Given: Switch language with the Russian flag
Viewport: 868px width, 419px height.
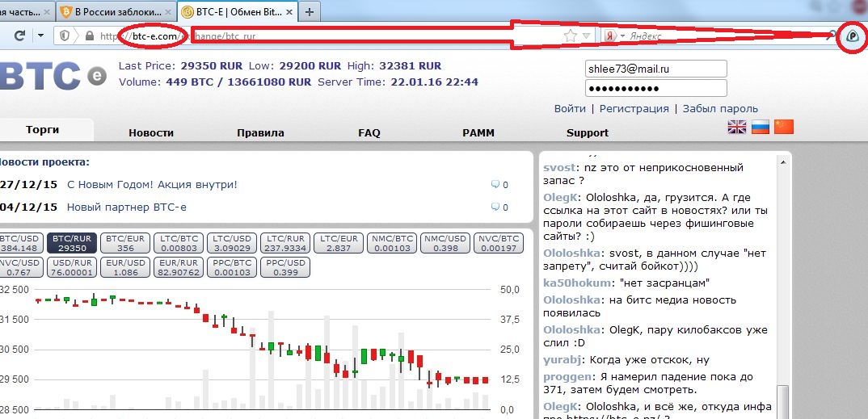Looking at the screenshot, I should pyautogui.click(x=761, y=127).
